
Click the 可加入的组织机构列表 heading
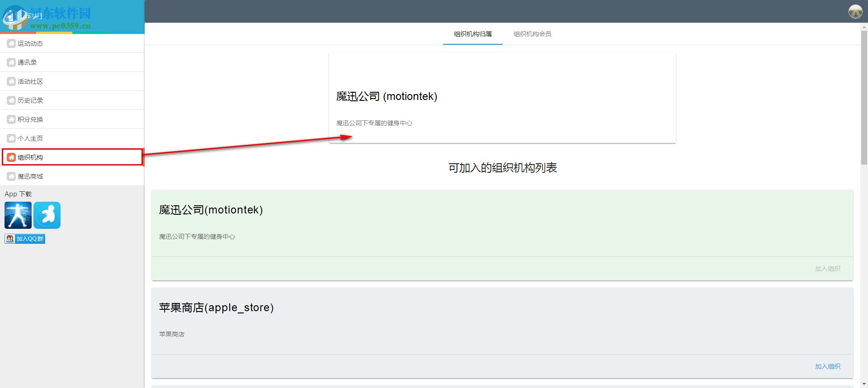[502, 168]
